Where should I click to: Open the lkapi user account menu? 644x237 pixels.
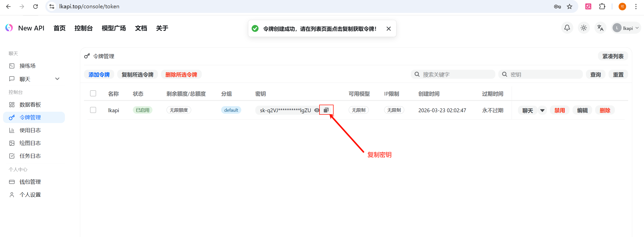pos(626,28)
